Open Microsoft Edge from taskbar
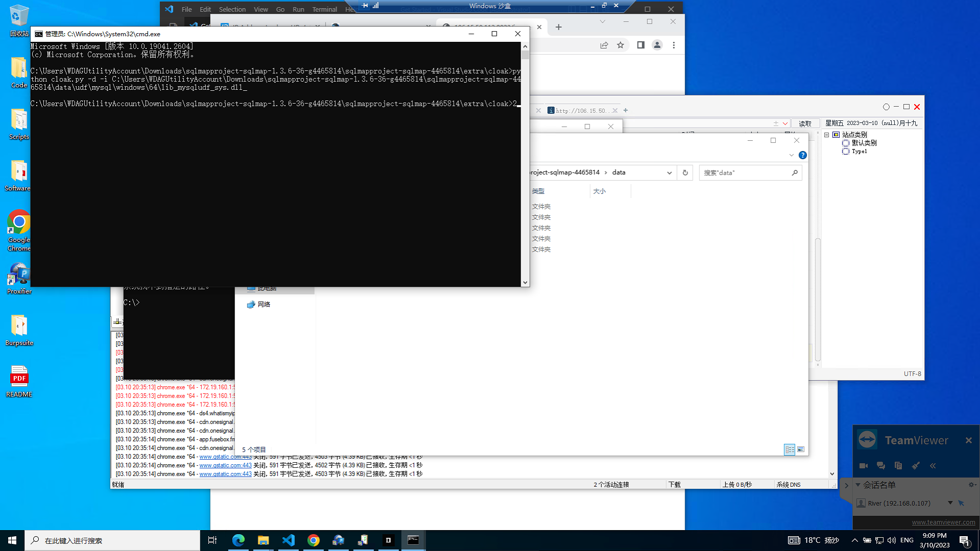The image size is (980, 551). click(x=238, y=540)
